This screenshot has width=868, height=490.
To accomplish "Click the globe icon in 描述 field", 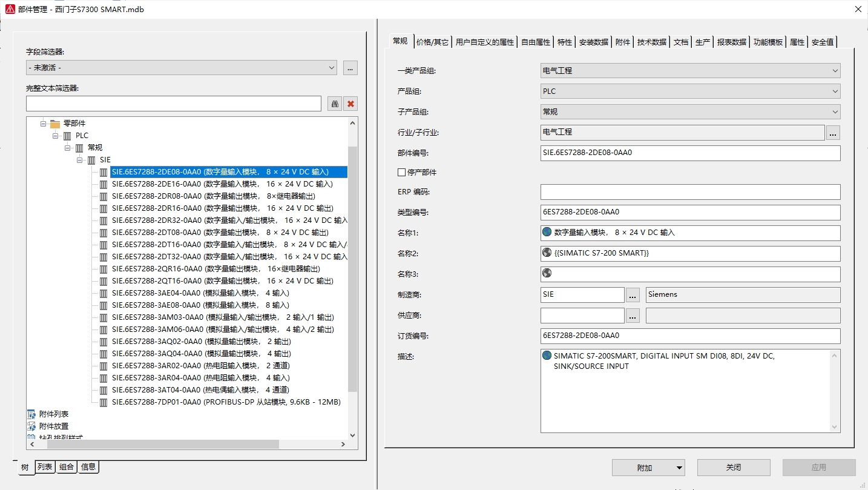I will [547, 356].
